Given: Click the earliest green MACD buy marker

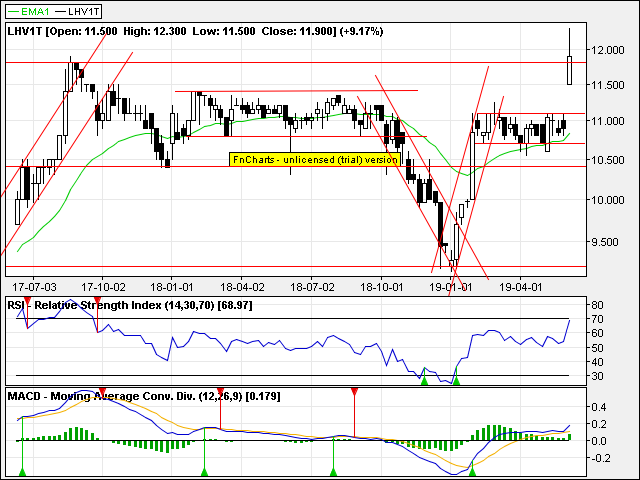Looking at the screenshot, I should [x=22, y=472].
